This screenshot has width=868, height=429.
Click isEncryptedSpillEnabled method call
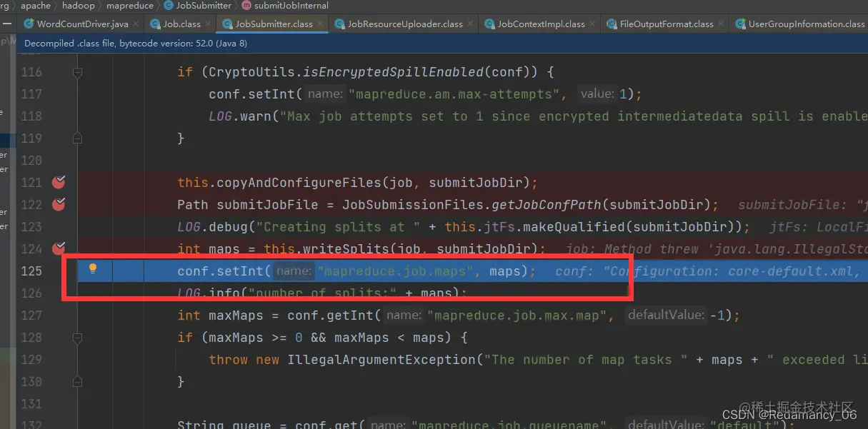[x=394, y=72]
